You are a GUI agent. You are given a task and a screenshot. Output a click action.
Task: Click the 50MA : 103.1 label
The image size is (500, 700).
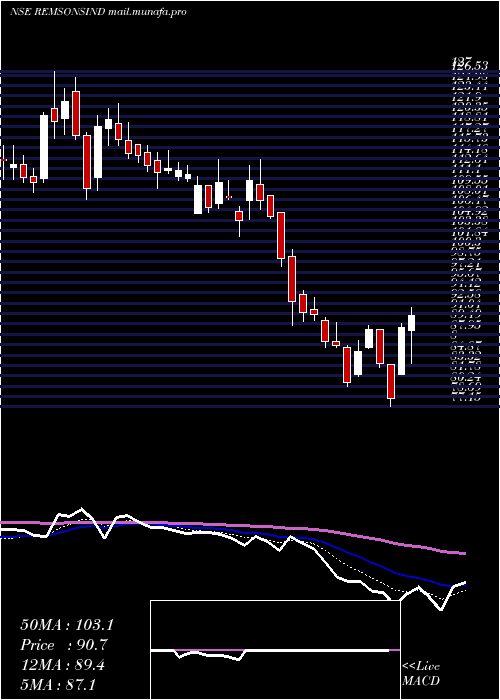pos(67,625)
